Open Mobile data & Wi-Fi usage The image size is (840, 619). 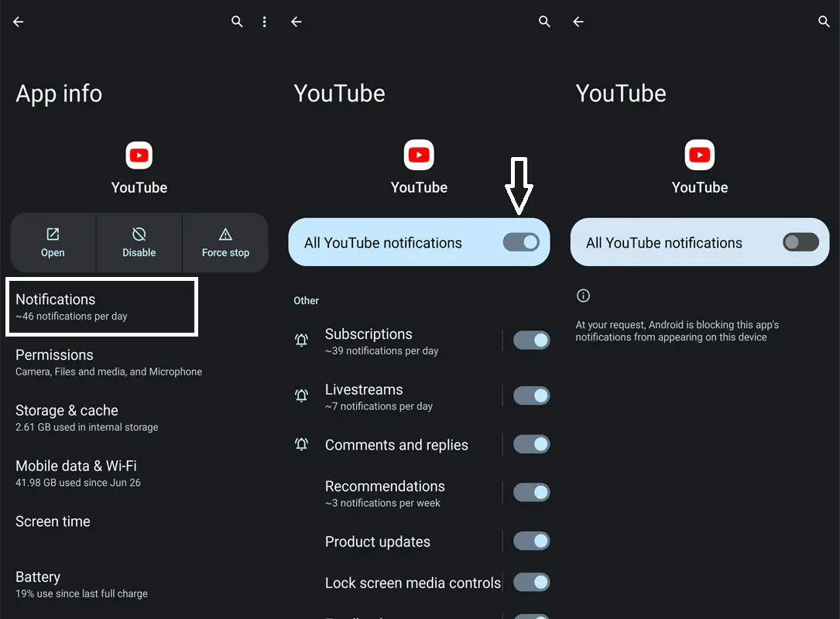tap(78, 474)
